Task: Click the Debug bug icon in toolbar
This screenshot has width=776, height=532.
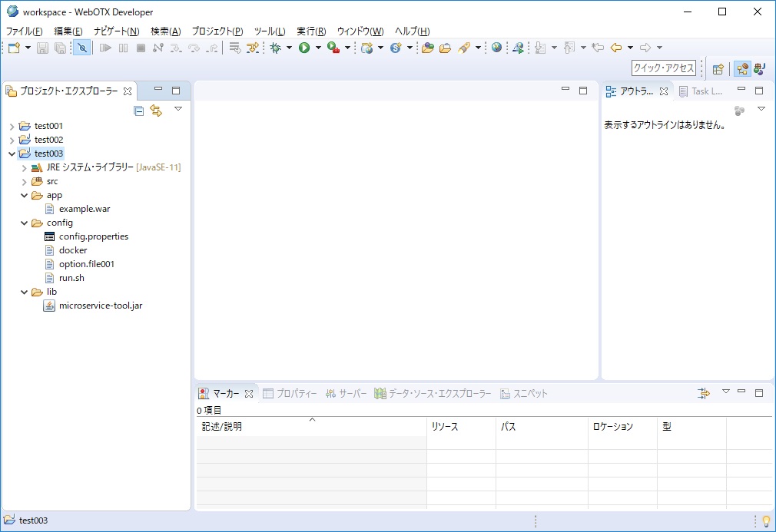Action: coord(275,48)
